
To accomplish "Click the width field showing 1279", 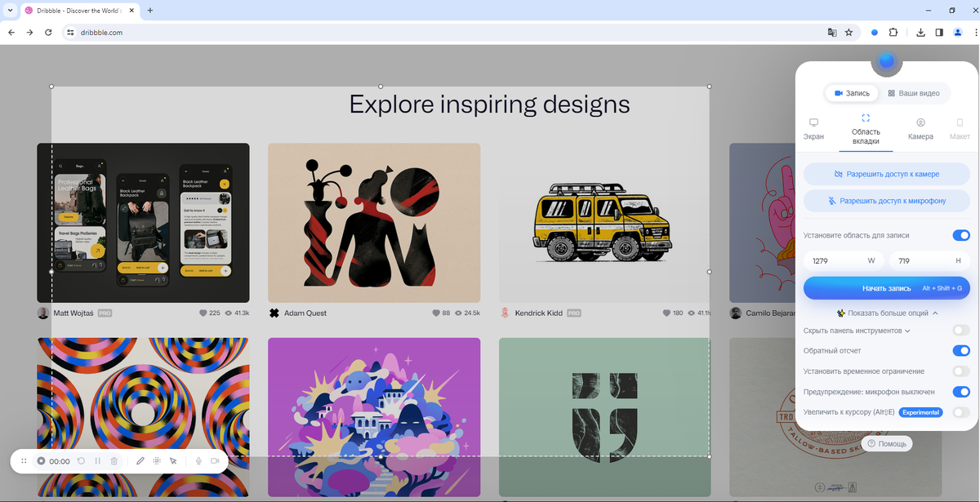I will point(844,261).
